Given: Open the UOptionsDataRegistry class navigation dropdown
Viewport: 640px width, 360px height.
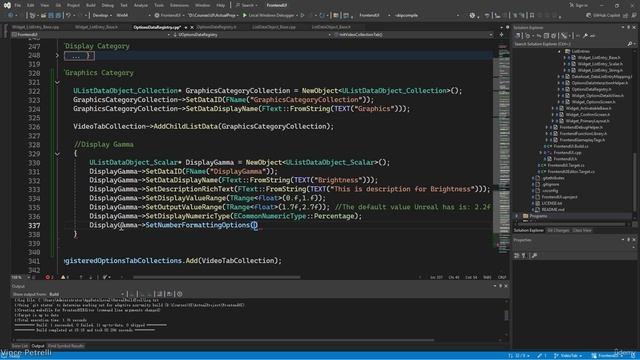Looking at the screenshot, I should [251, 35].
